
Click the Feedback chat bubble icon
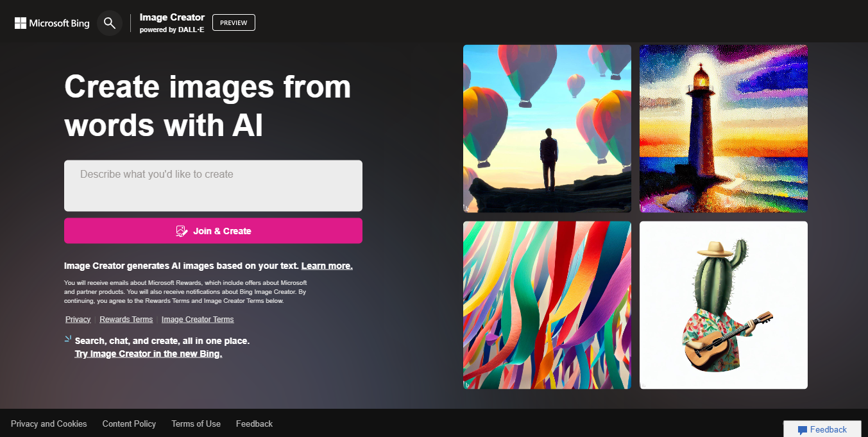coord(802,430)
